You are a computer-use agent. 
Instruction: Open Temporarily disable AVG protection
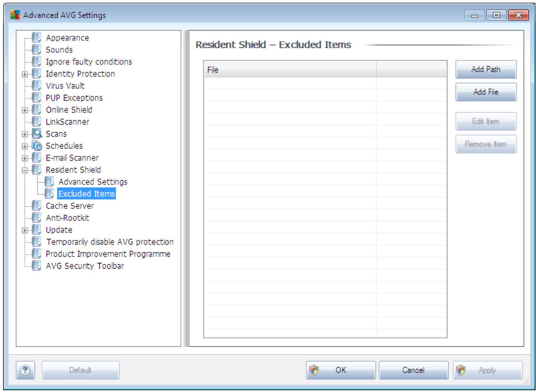pyautogui.click(x=110, y=241)
